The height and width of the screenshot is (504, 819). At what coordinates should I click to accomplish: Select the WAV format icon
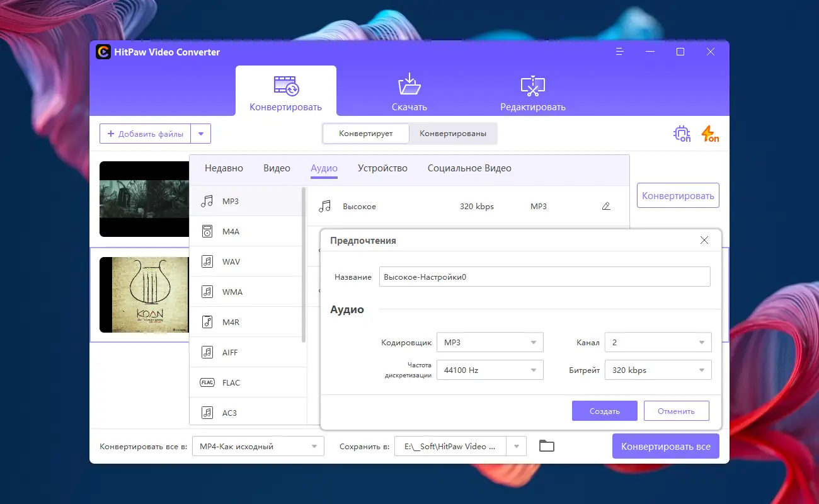207,262
